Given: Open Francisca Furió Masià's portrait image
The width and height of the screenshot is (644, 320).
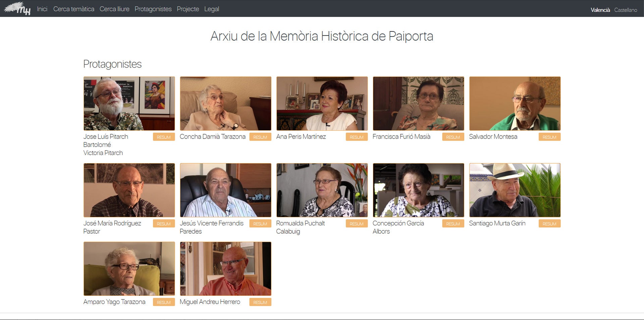Looking at the screenshot, I should pos(418,103).
